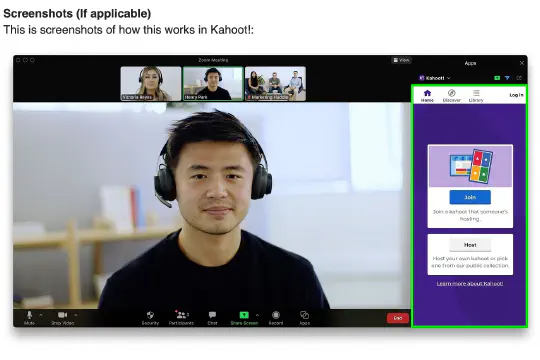This screenshot has height=360, width=540.
Task: Select Victoria's video thumbnail
Action: click(x=151, y=84)
